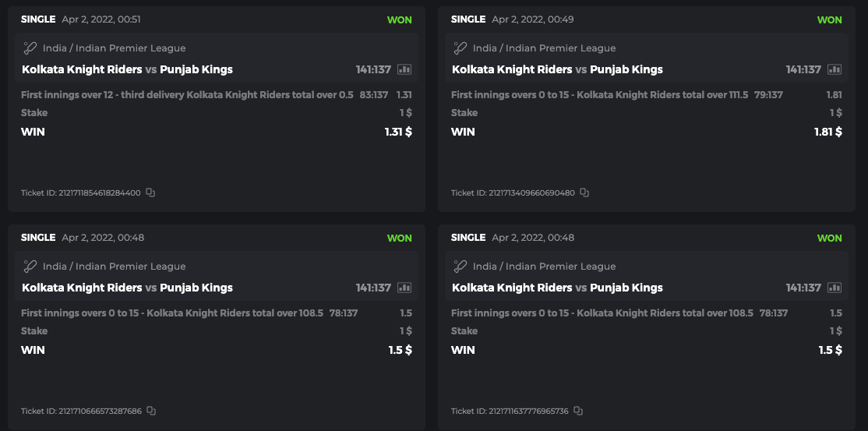The height and width of the screenshot is (431, 868).
Task: Open match stats icon on 00:49 bet
Action: [x=834, y=69]
